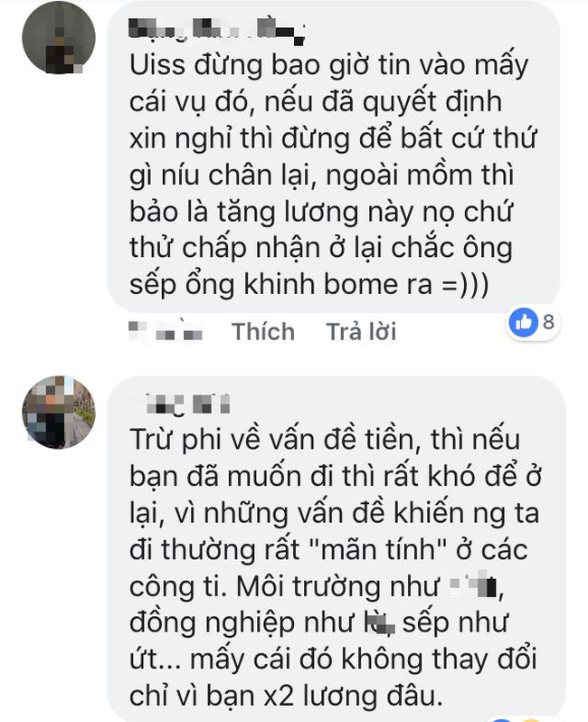The height and width of the screenshot is (722, 588).
Task: Click the line "sếp ổng khinh bome ra =)))"
Action: (309, 284)
